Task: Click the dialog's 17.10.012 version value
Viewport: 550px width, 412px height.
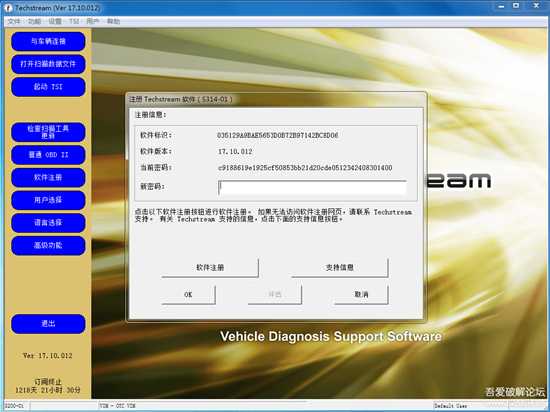Action: click(235, 151)
